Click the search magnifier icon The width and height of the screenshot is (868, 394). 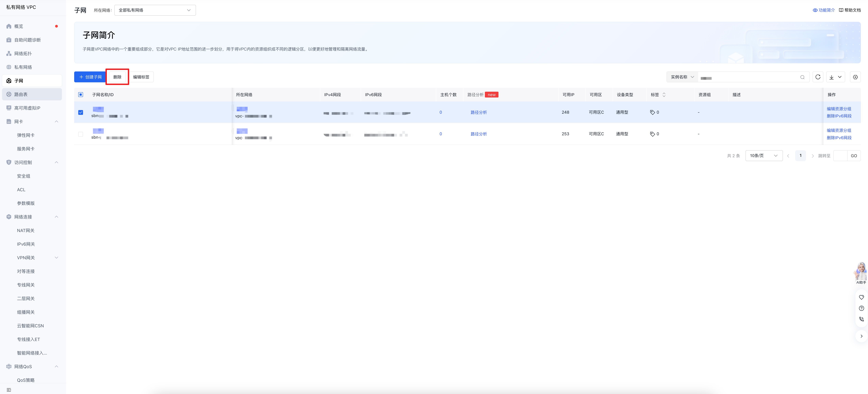tap(802, 77)
